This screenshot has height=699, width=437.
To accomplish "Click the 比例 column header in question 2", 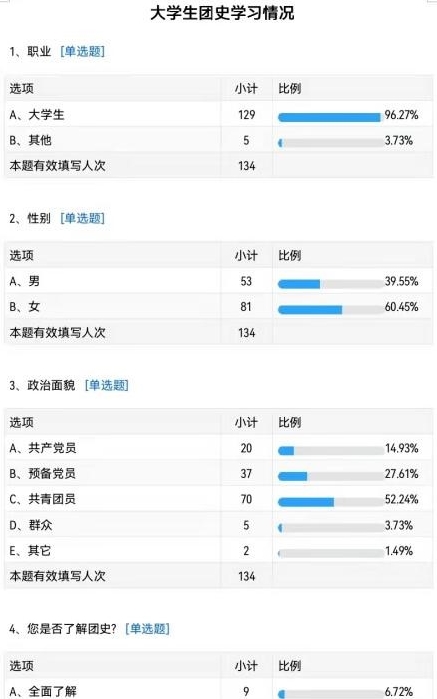I will tap(290, 255).
